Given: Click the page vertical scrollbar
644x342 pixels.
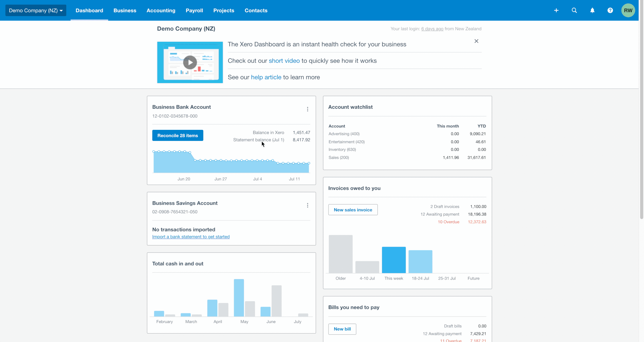Looking at the screenshot, I should click(x=641, y=110).
